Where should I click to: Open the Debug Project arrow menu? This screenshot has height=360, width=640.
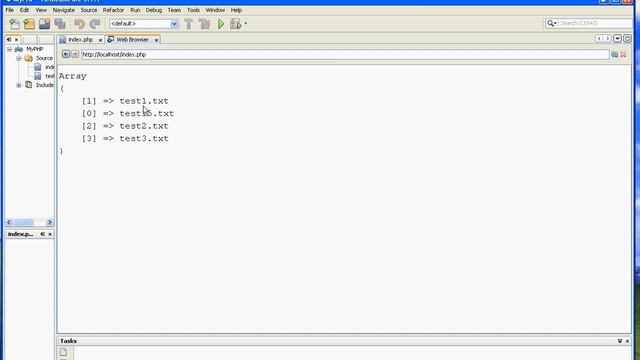pos(245,24)
